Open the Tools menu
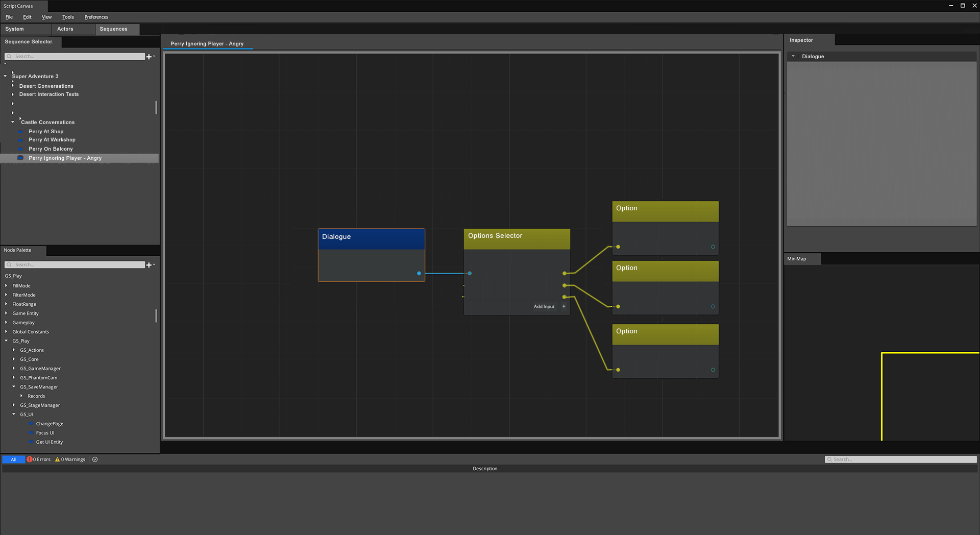 68,17
